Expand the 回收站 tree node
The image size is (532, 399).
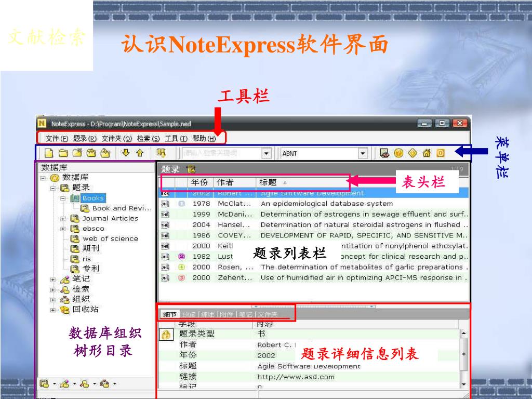52,310
